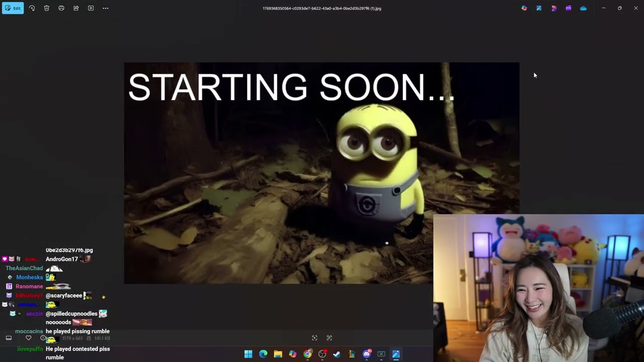644x362 pixels.
Task: Restore down the Photos window
Action: [620, 8]
